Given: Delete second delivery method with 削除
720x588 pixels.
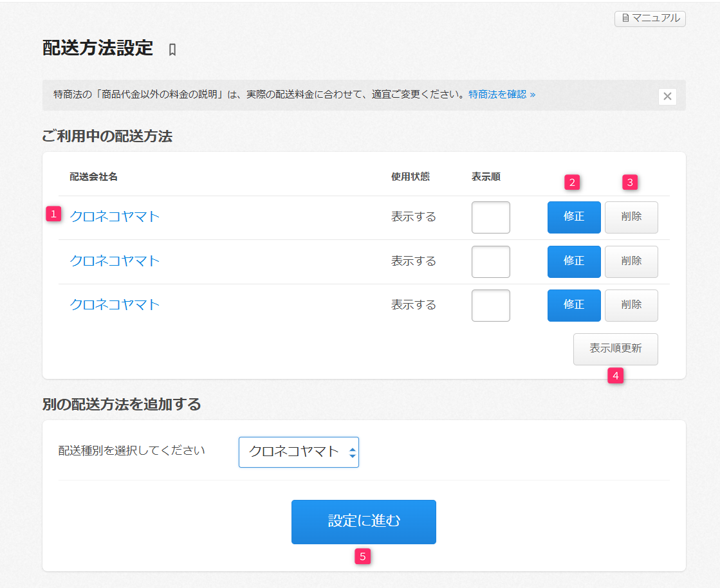Looking at the screenshot, I should [x=631, y=261].
